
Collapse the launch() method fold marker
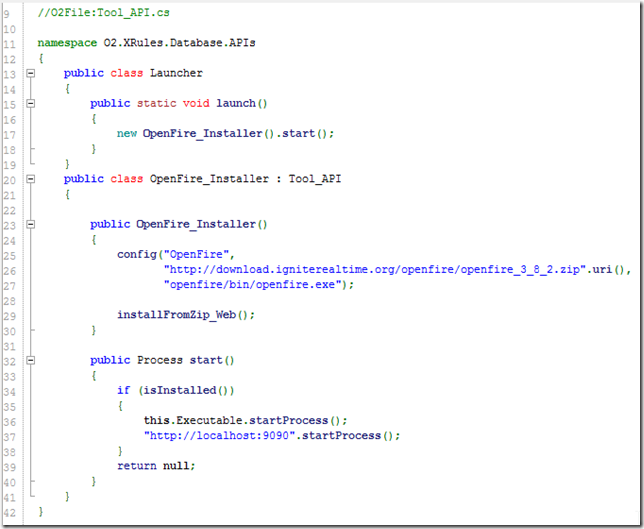pos(31,103)
